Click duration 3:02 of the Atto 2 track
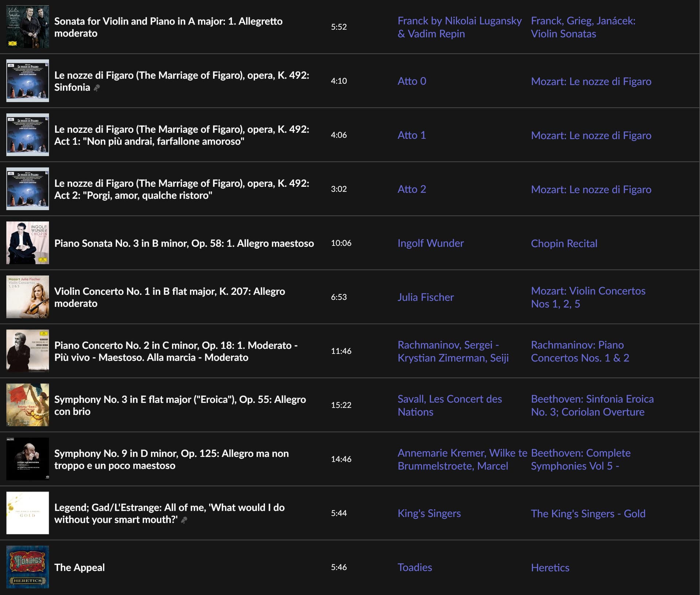The width and height of the screenshot is (700, 595). point(339,189)
